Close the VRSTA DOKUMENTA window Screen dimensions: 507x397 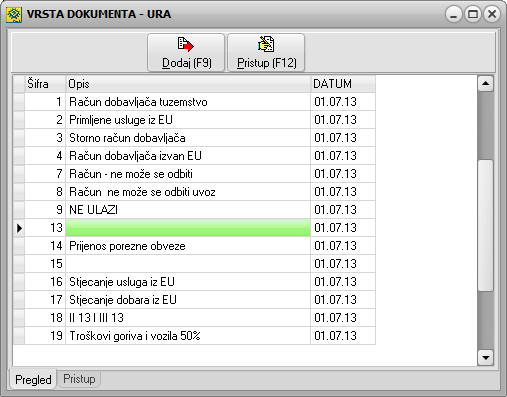point(492,14)
